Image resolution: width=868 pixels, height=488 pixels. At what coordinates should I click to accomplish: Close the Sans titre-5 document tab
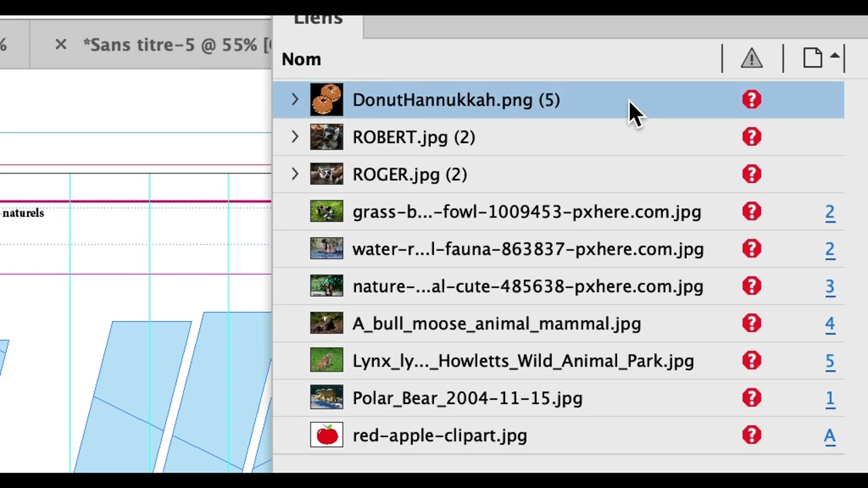pyautogui.click(x=61, y=45)
